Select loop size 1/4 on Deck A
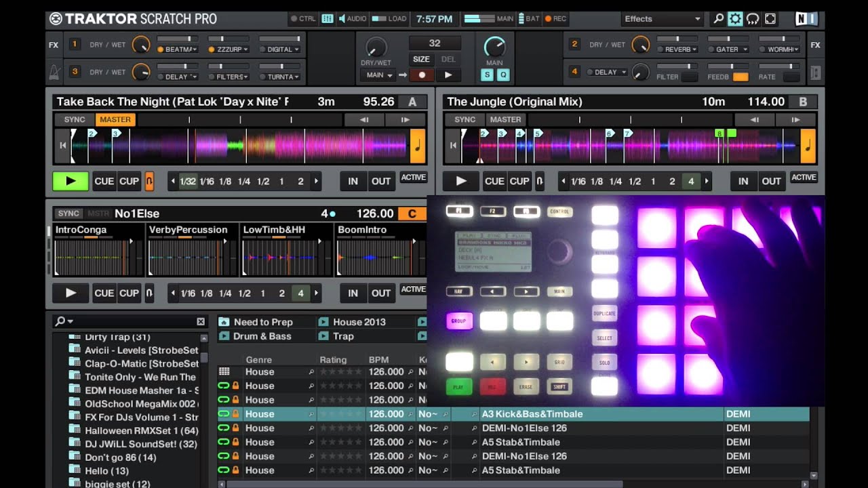The width and height of the screenshot is (868, 488). tap(244, 181)
